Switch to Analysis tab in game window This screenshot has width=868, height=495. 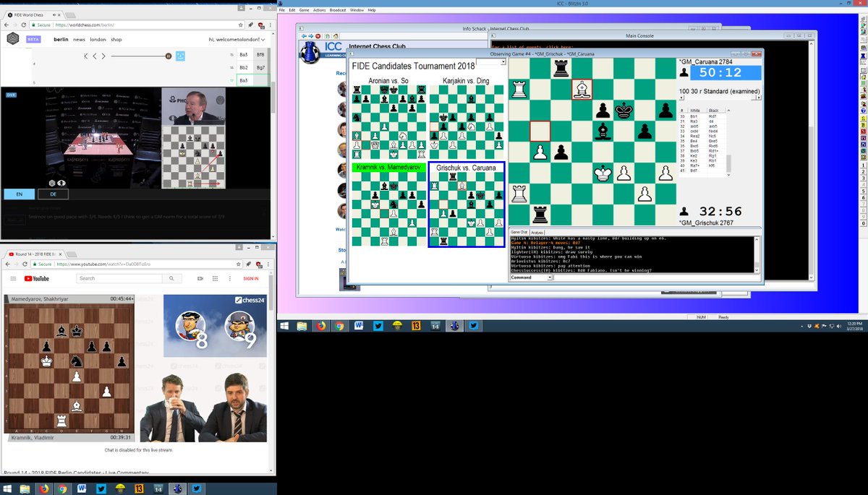click(x=537, y=232)
